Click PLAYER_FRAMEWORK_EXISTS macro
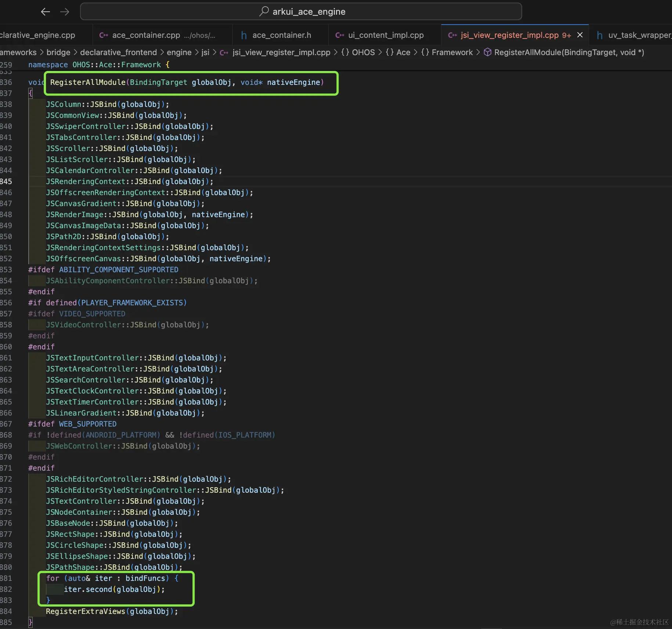Image resolution: width=672 pixels, height=629 pixels. [132, 303]
